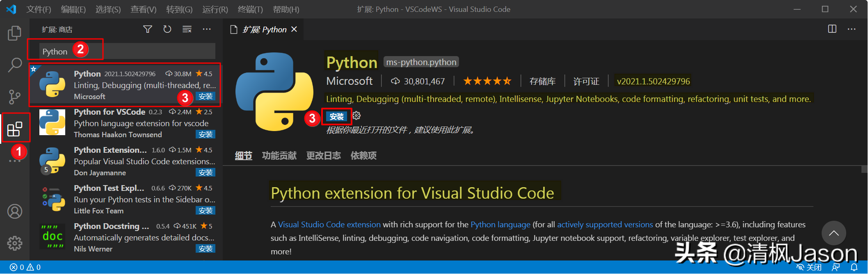Open the 转到(G) menu
The image size is (868, 274).
click(x=179, y=9)
